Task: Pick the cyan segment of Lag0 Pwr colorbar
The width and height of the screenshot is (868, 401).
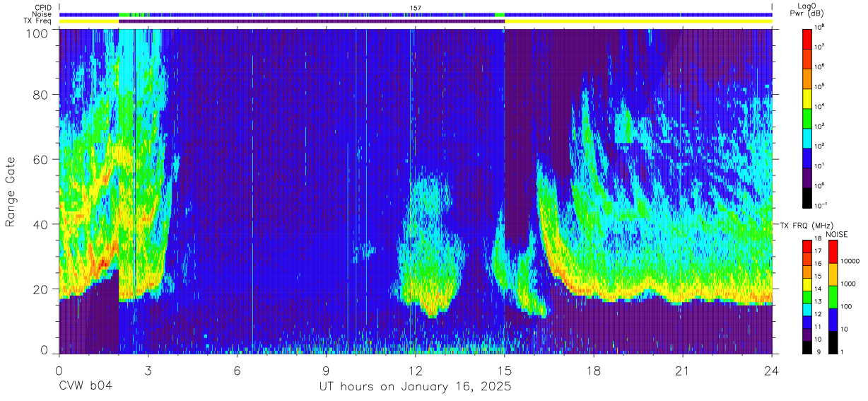Action: tap(807, 136)
